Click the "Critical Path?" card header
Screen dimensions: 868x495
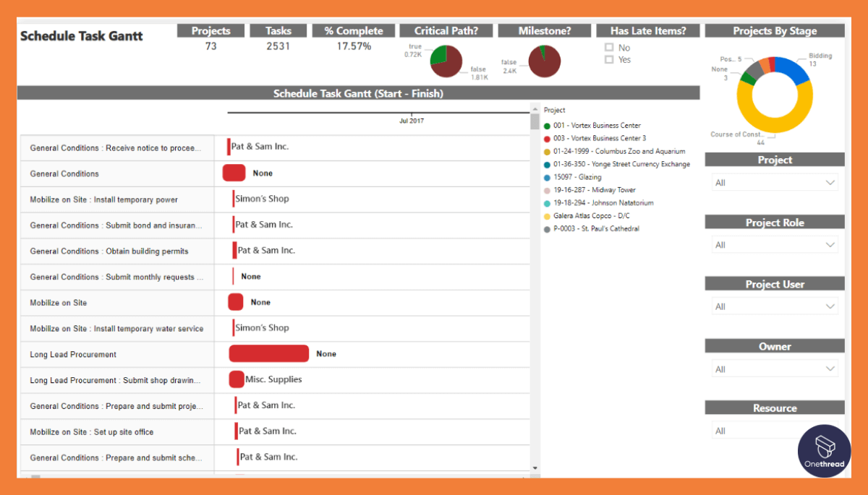[446, 30]
